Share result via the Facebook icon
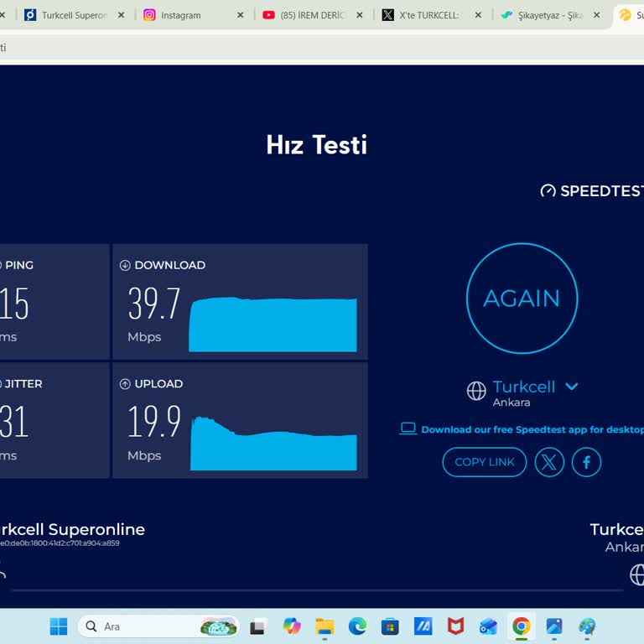Viewport: 644px width, 644px height. 586,462
